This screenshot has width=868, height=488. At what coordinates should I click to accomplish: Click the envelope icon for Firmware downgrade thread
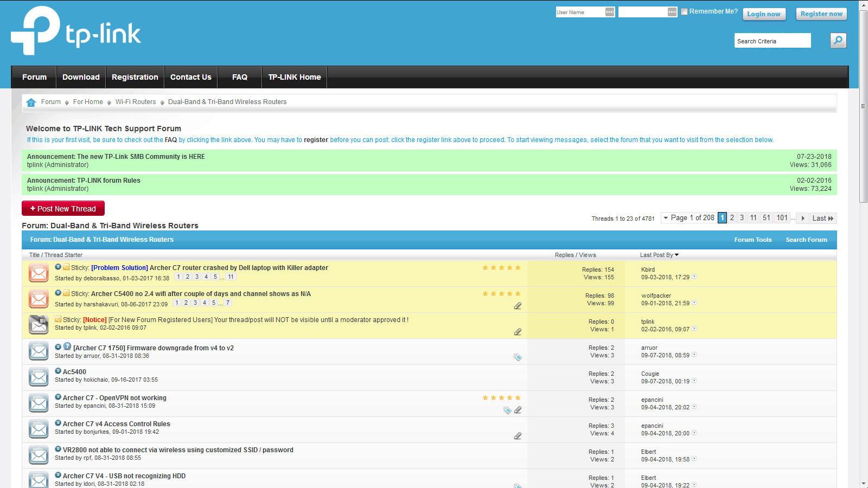[39, 351]
